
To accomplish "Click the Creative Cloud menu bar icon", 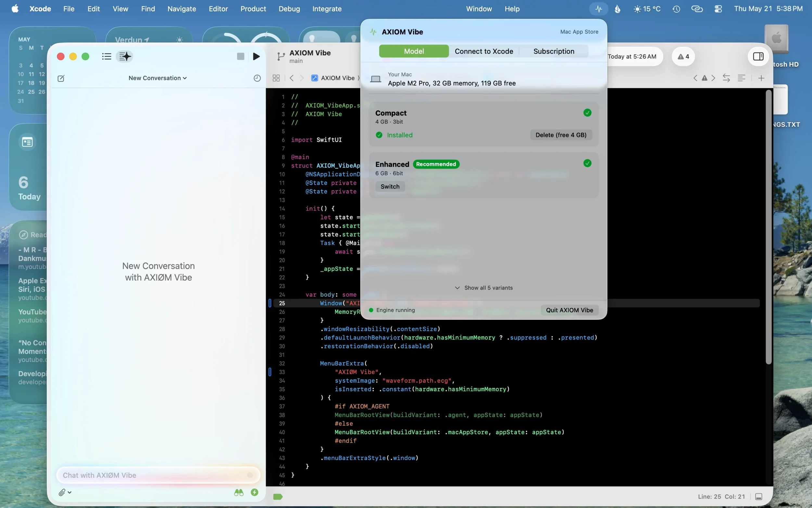I will pos(697,9).
